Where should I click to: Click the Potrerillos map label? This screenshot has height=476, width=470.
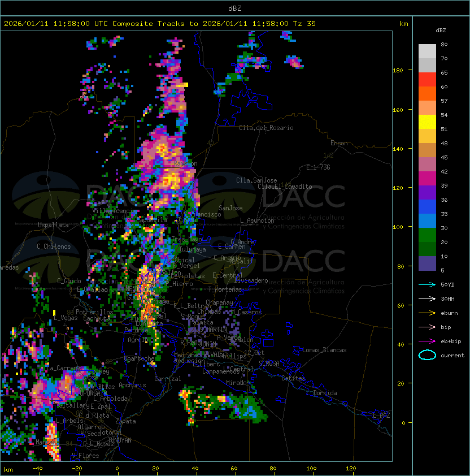(x=94, y=311)
